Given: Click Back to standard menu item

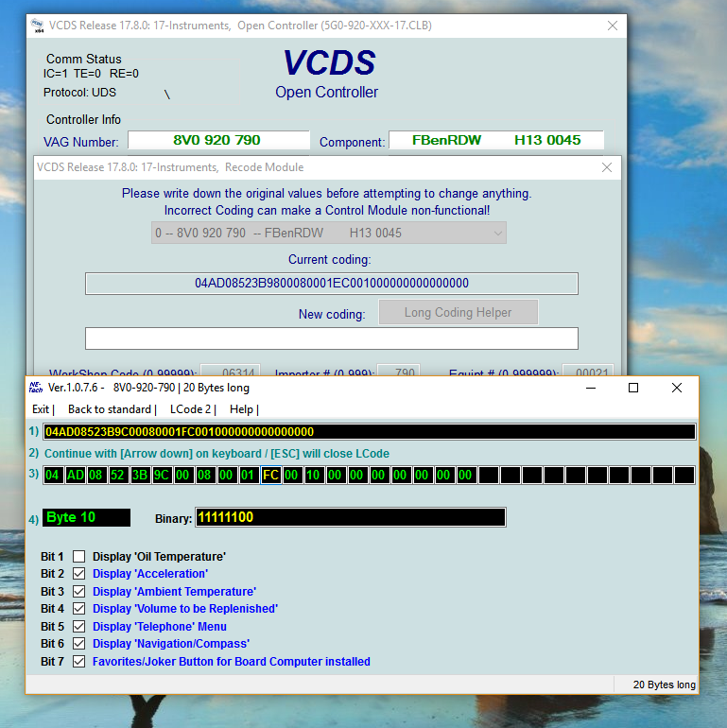Looking at the screenshot, I should pos(111,409).
